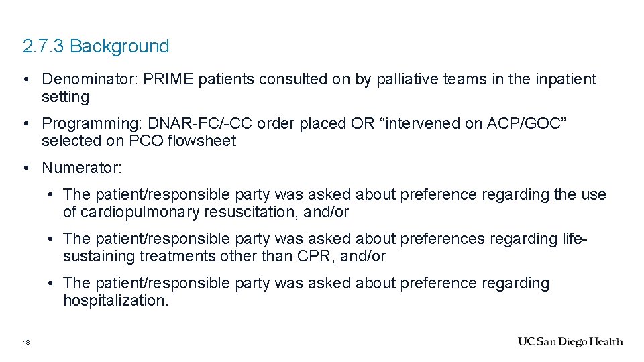644x362 pixels.
Task: Click the UC San Diego Health logo
Action: point(570,342)
